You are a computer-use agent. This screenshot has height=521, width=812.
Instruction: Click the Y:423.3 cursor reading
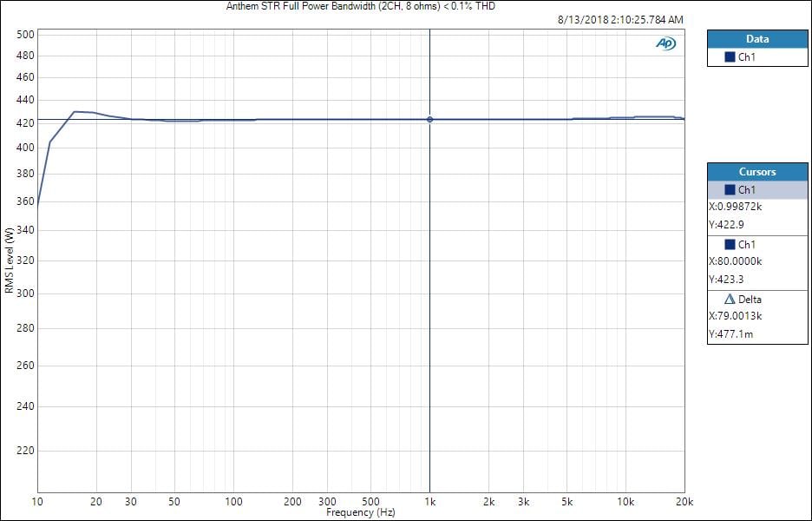pos(727,279)
